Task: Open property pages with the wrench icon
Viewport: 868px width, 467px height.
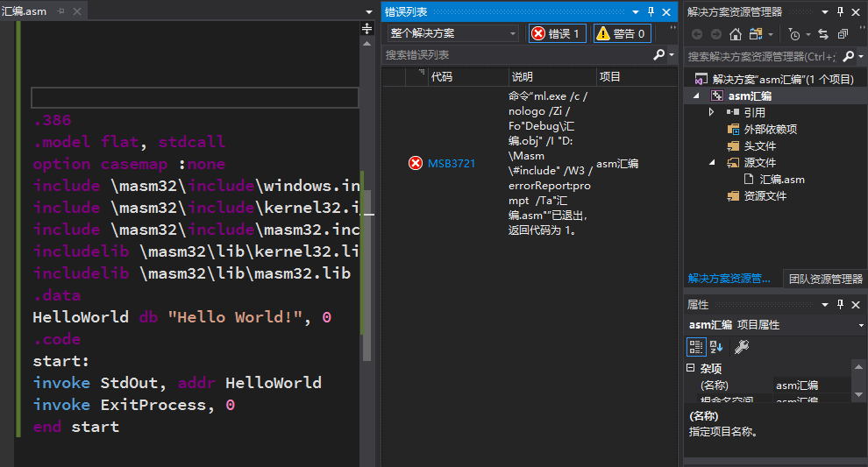Action: tap(741, 347)
